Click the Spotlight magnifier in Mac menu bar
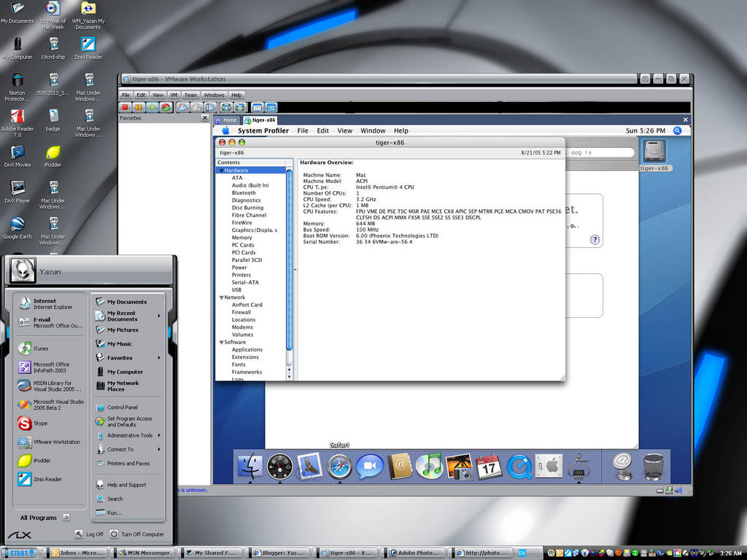This screenshot has width=747, height=560. [677, 131]
